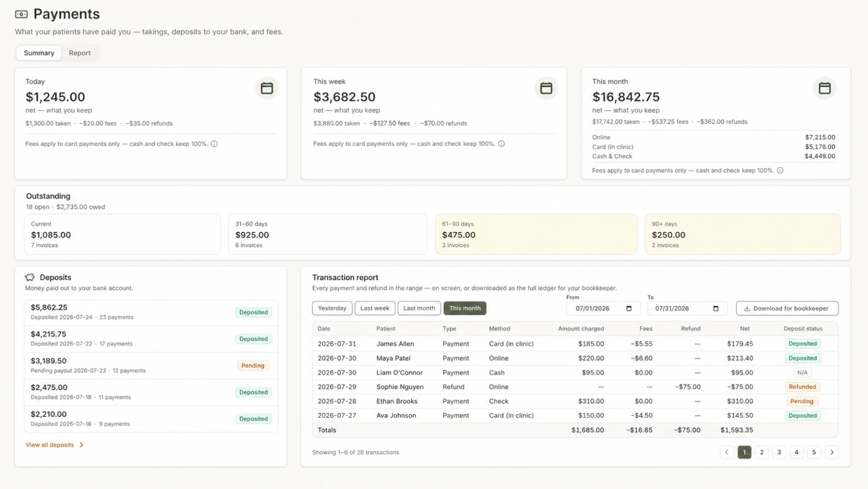Screen dimensions: 868x489
Task: Click the info icon in This week card
Action: pos(501,144)
